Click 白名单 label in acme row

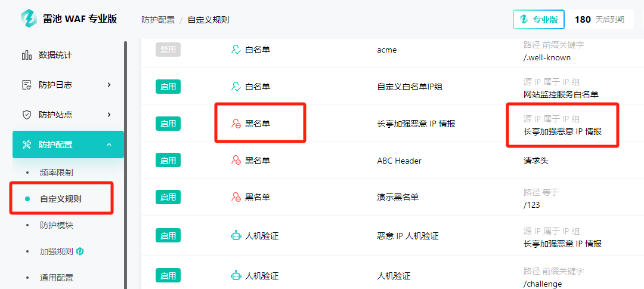tap(258, 50)
